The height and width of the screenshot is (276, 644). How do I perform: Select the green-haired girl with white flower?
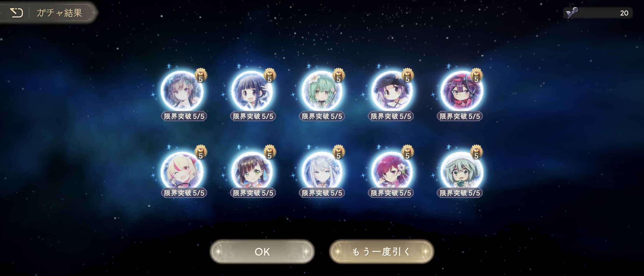coord(321,91)
